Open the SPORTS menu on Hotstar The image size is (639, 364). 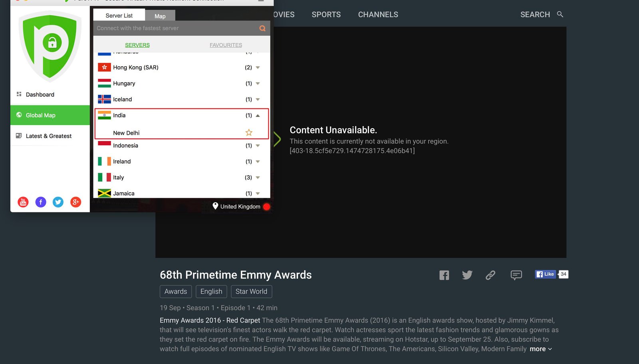point(326,14)
